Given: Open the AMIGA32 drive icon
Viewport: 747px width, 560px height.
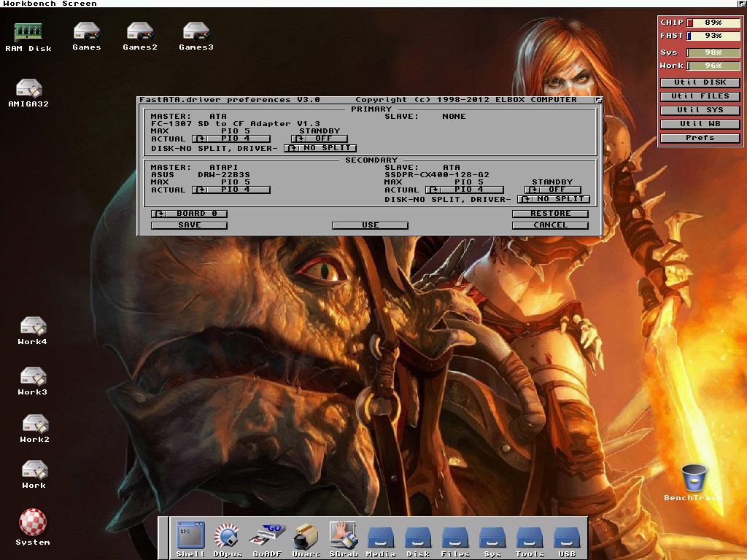Looking at the screenshot, I should point(28,93).
